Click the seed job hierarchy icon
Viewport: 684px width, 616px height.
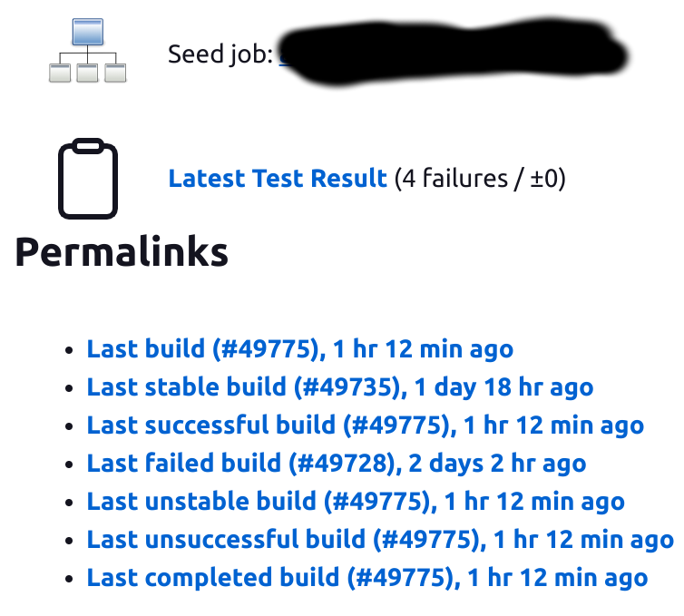tap(88, 50)
